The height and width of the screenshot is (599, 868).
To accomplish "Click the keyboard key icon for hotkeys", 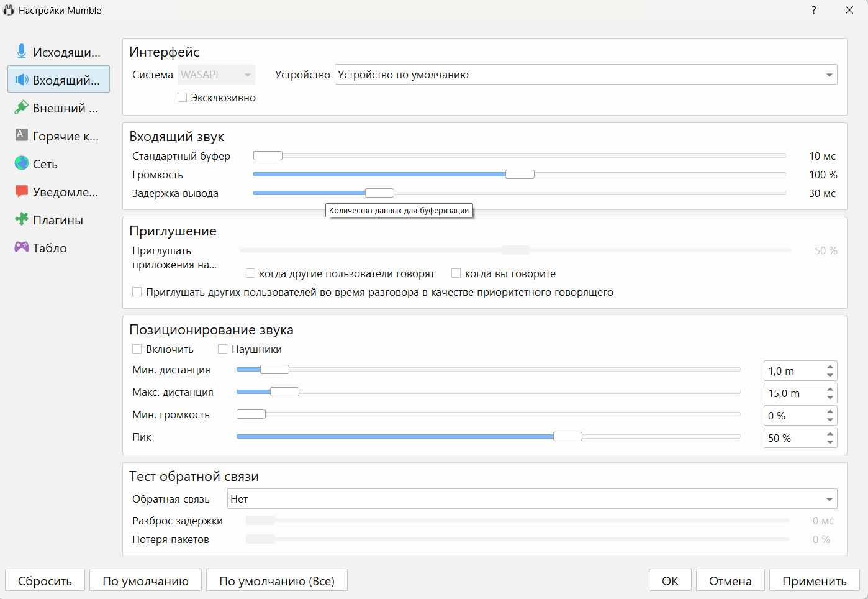I will pos(22,135).
